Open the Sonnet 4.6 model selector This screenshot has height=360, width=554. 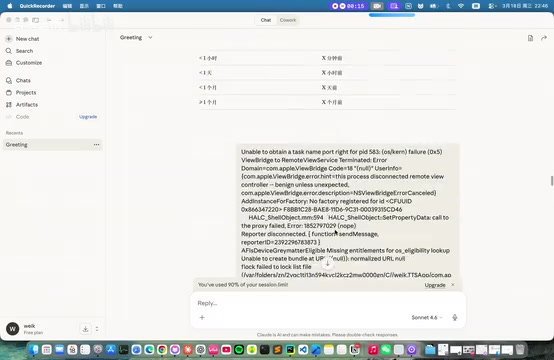coord(426,317)
